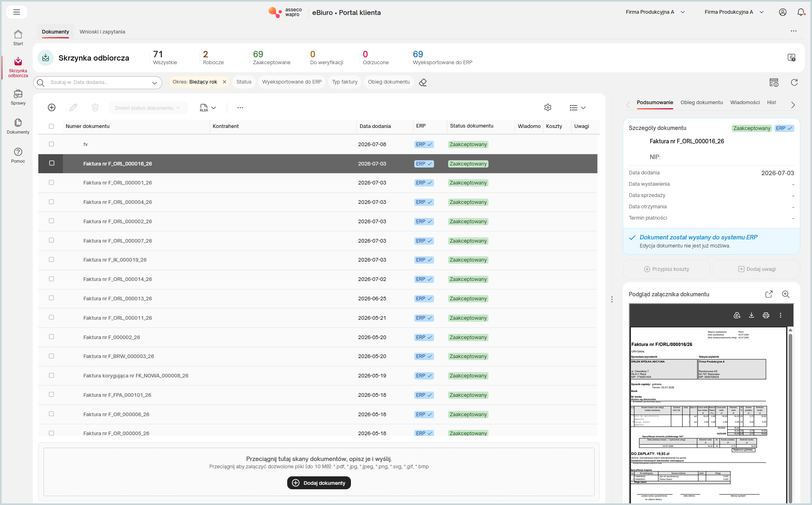This screenshot has width=812, height=505.
Task: Open the PDF viewer more options menu
Action: pyautogui.click(x=781, y=315)
